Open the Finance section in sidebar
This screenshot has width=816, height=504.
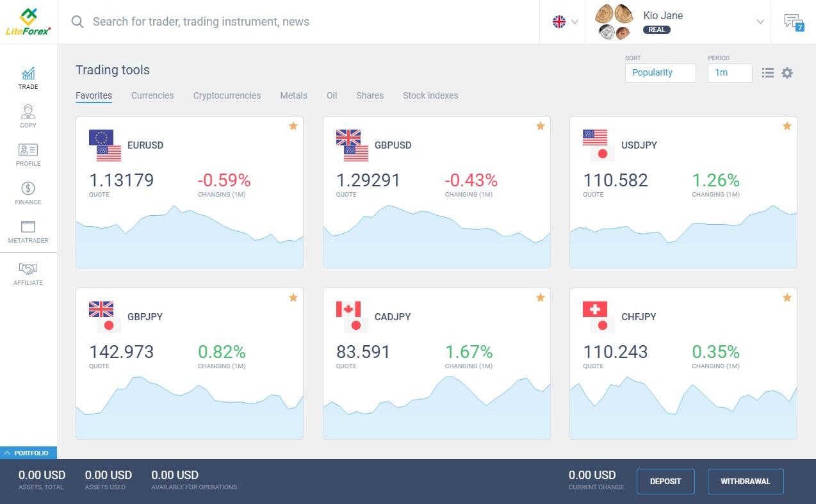pos(28,193)
